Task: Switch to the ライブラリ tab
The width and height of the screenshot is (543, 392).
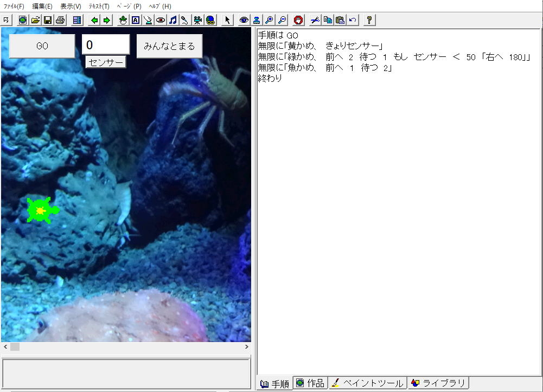Action: pyautogui.click(x=438, y=383)
